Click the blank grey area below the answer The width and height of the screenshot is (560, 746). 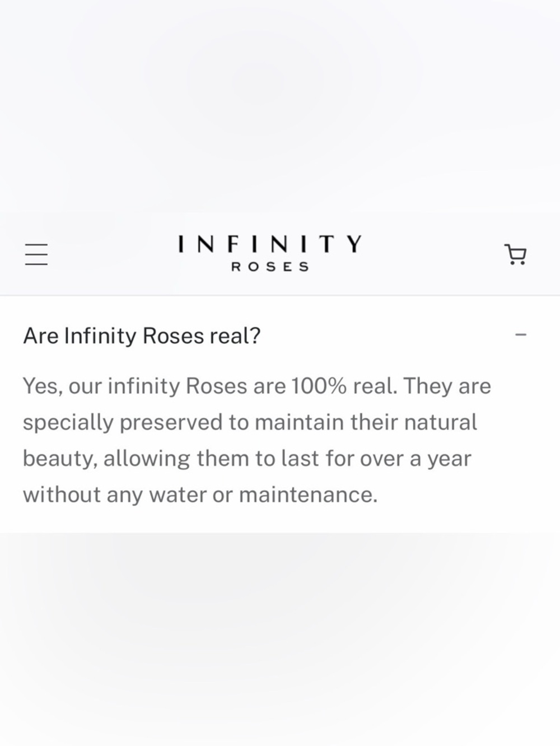pos(280,638)
